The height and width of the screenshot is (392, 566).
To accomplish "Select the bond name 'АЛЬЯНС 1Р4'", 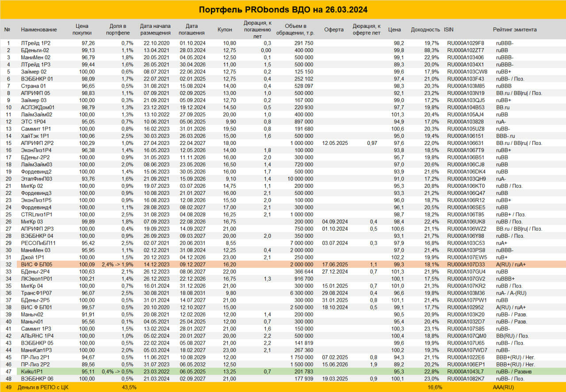I will click(37, 335).
